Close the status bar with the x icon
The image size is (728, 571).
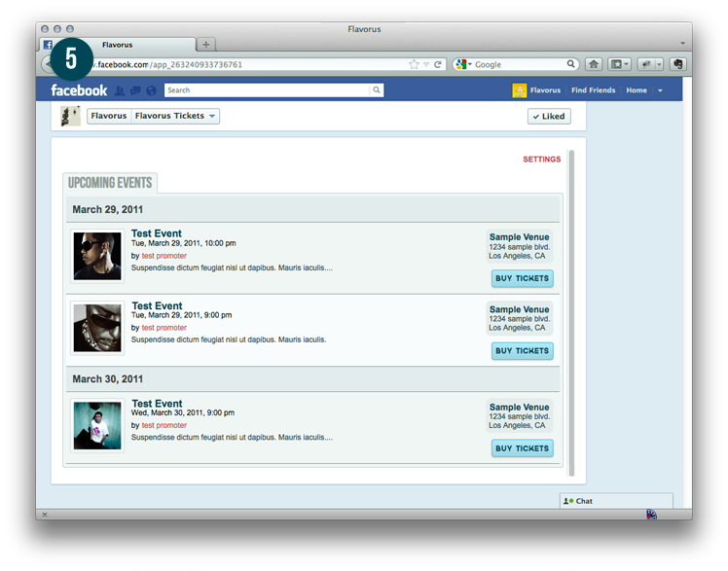click(45, 515)
